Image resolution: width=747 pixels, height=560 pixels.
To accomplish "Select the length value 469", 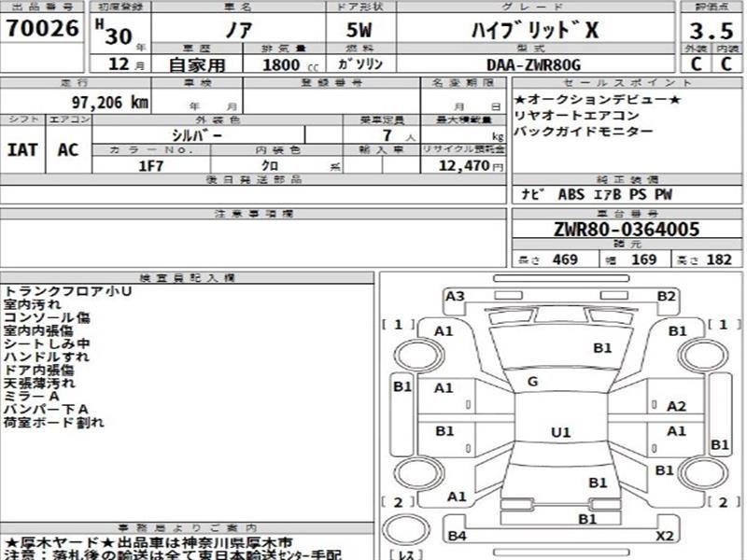I will click(565, 259).
